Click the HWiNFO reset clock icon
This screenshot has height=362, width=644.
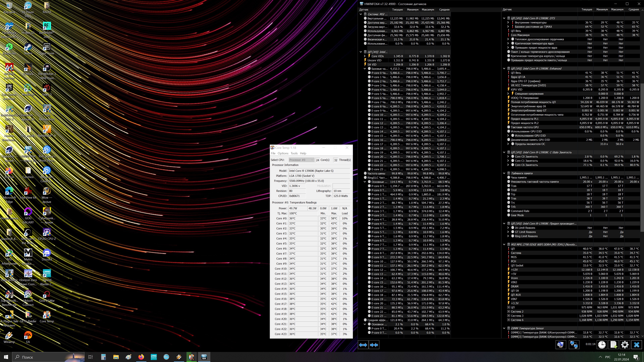602,345
